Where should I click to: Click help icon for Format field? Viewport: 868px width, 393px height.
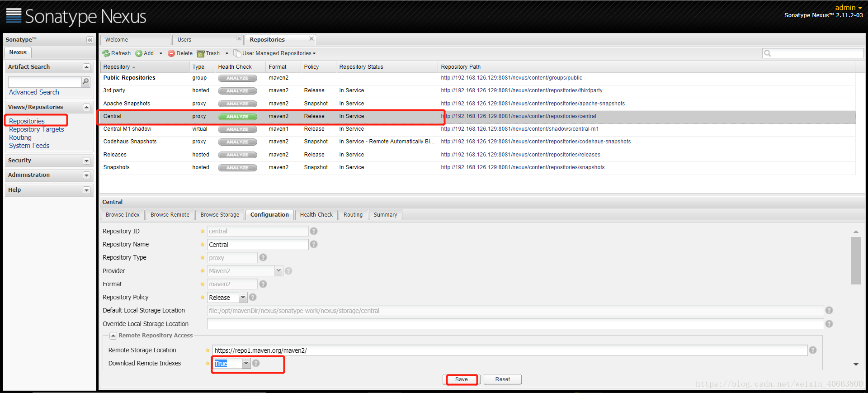point(263,284)
